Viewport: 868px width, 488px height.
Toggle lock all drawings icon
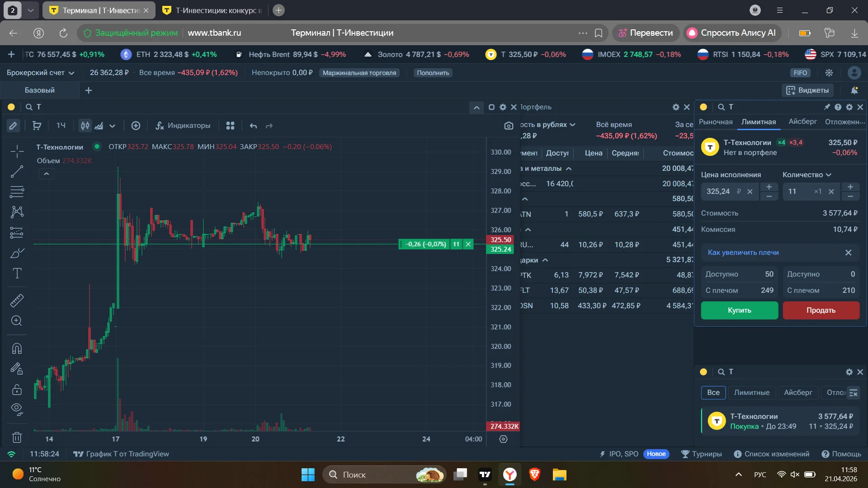[x=17, y=389]
